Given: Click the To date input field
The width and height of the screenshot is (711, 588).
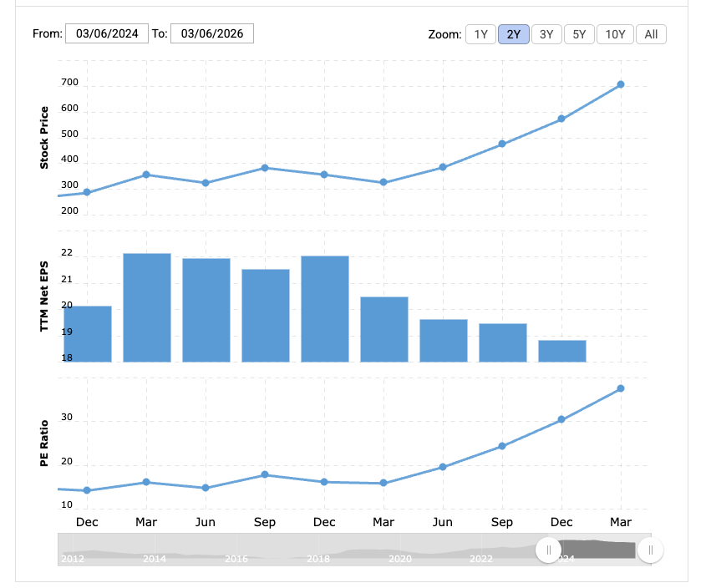Looking at the screenshot, I should pyautogui.click(x=211, y=33).
